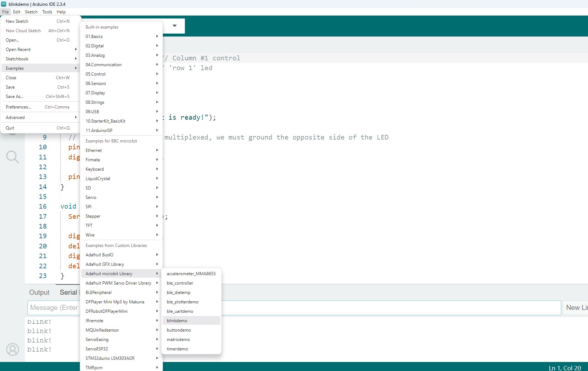
Task: Open the SD library examples
Action: [121, 188]
